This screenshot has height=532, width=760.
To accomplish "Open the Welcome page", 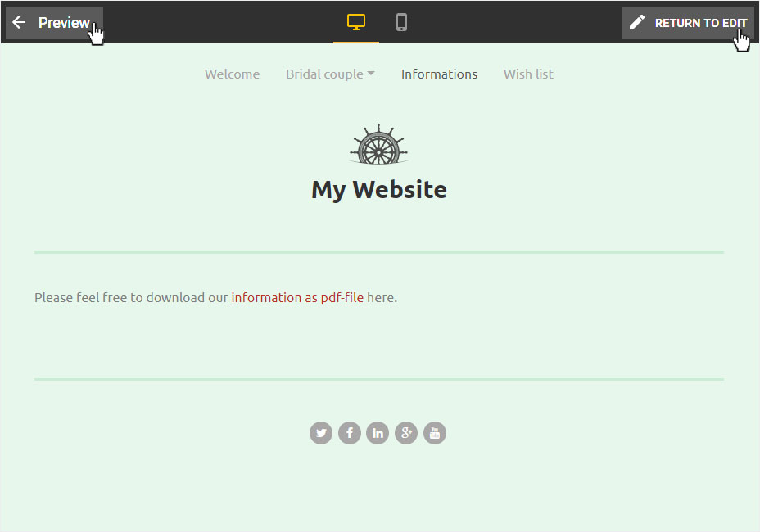I will pyautogui.click(x=232, y=74).
